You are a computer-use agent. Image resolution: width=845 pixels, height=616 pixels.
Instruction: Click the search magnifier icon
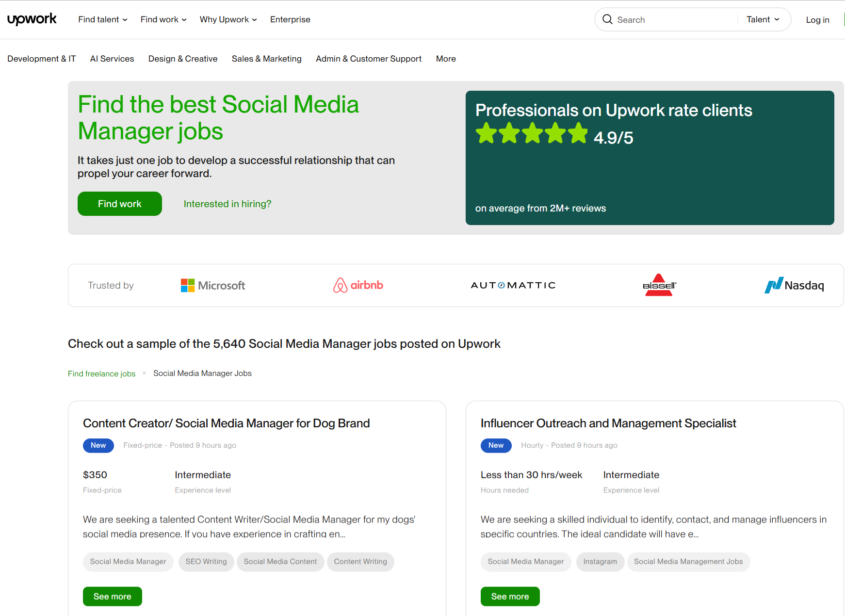coord(607,19)
